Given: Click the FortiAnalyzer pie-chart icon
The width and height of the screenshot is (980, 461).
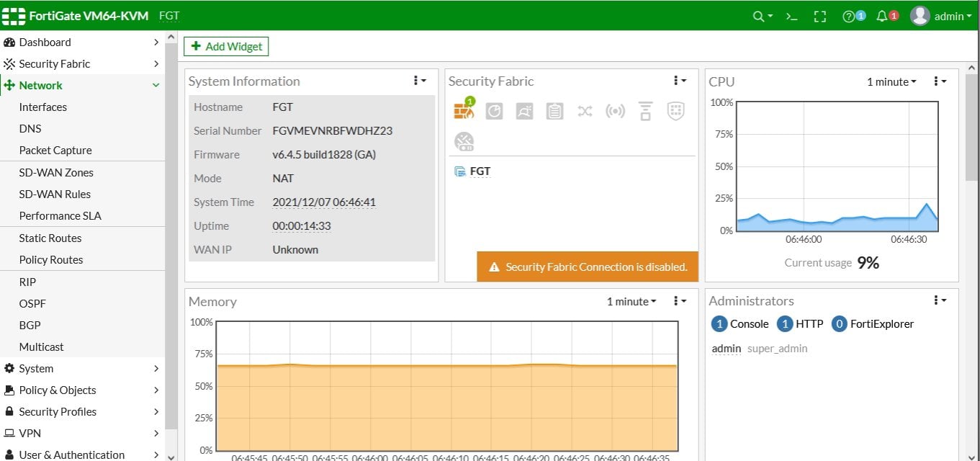Looking at the screenshot, I should click(x=494, y=111).
